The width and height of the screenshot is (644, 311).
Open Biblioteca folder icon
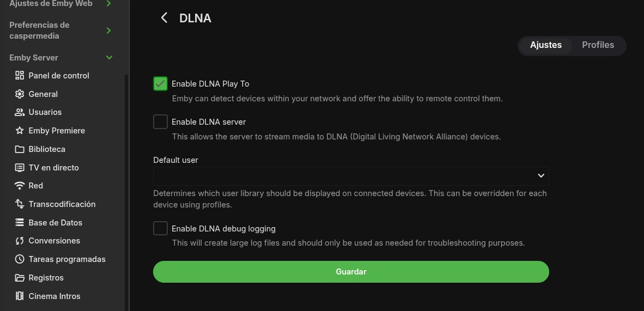[x=20, y=149]
